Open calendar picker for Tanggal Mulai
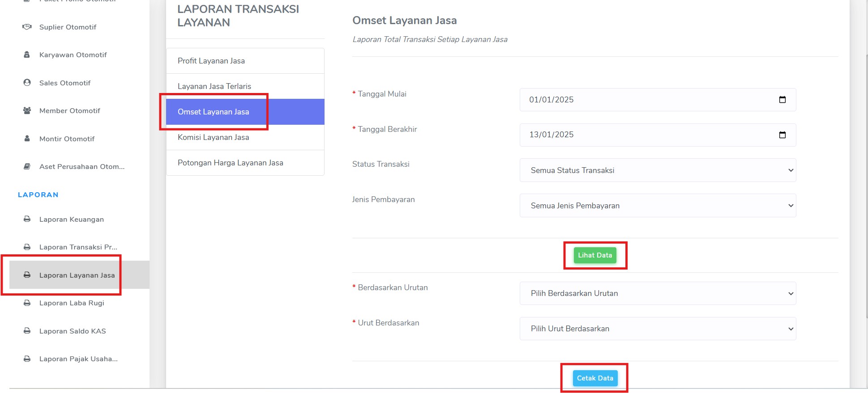Screen dimensions: 868x393 (x=782, y=100)
